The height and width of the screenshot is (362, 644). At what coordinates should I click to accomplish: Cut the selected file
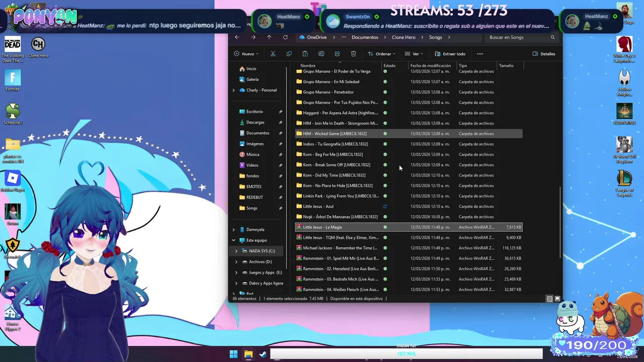tap(273, 54)
